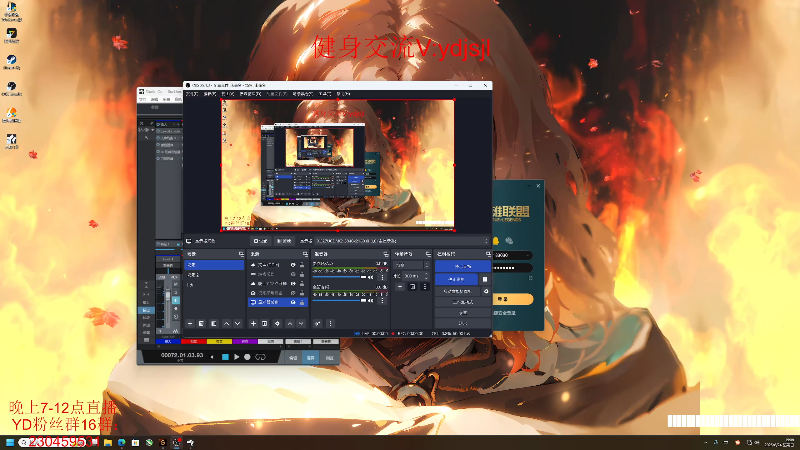Toggle visibility of the first source row
800x450 pixels.
pyautogui.click(x=293, y=265)
